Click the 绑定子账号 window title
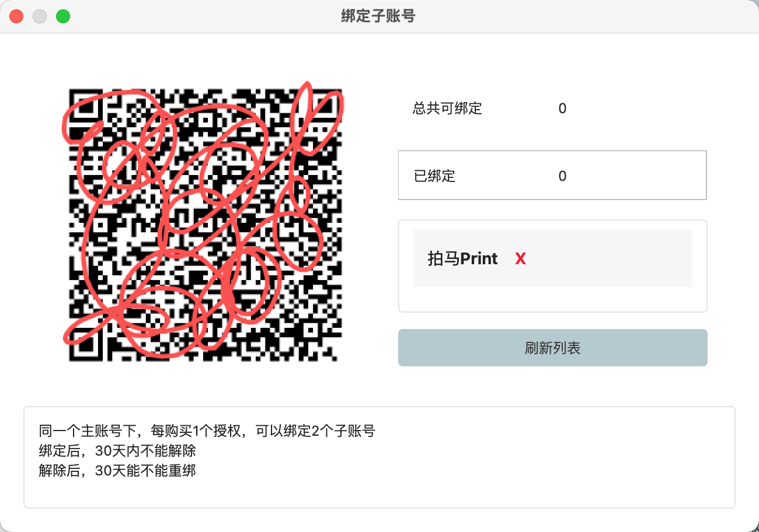This screenshot has height=532, width=759. (378, 16)
